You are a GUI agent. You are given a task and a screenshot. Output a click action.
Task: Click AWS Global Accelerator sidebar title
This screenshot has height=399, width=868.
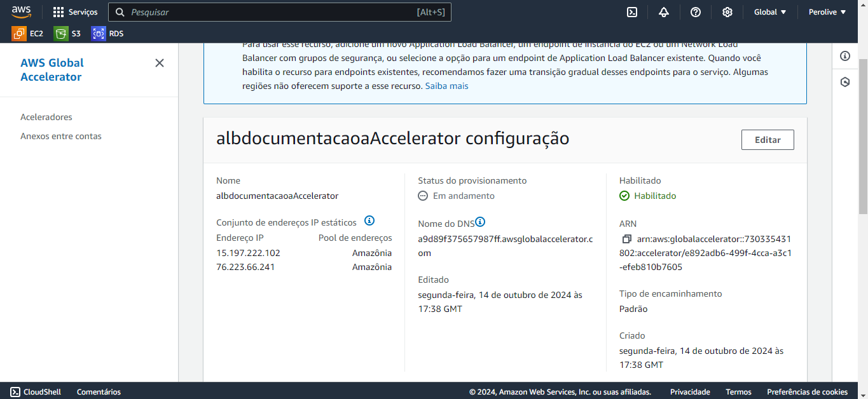point(52,70)
